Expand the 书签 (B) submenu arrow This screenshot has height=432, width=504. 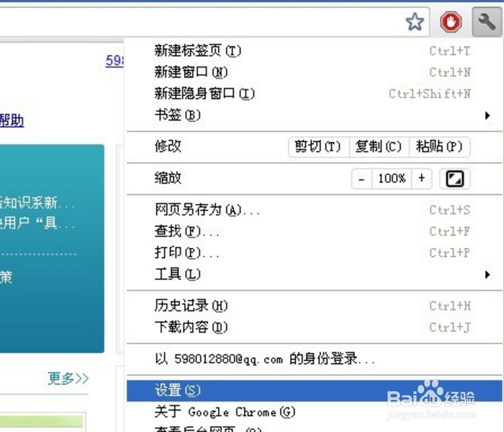pos(488,115)
